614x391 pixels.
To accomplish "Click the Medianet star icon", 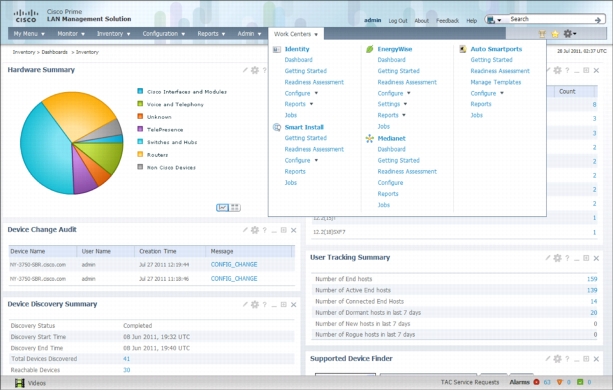I will coord(369,139).
